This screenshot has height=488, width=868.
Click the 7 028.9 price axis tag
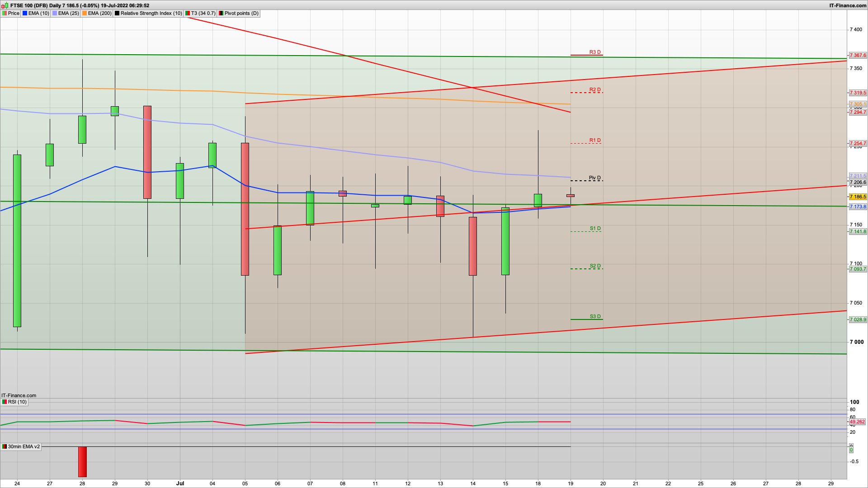tap(858, 319)
